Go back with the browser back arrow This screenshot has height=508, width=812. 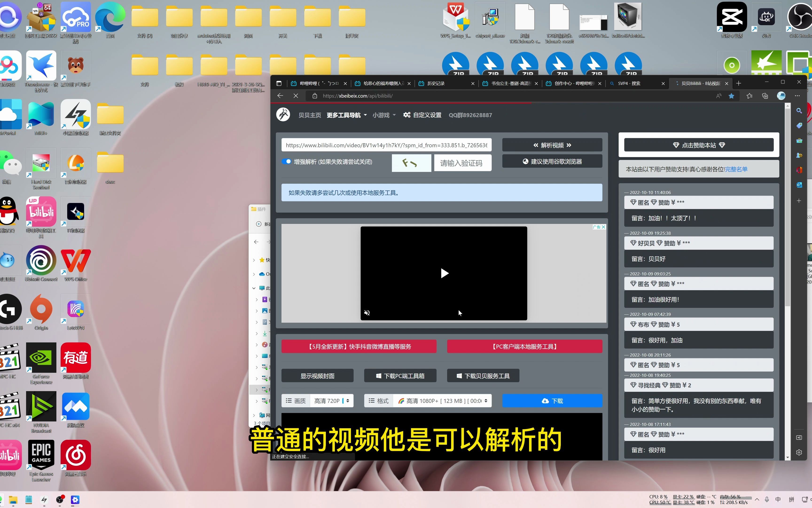[281, 96]
